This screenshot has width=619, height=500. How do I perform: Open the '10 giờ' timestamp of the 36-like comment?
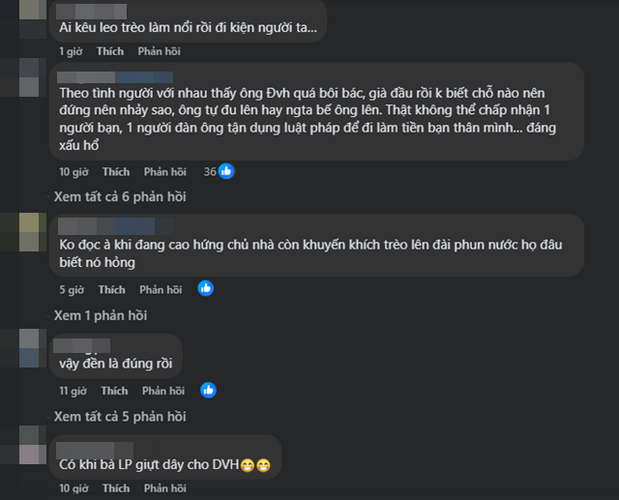(74, 172)
